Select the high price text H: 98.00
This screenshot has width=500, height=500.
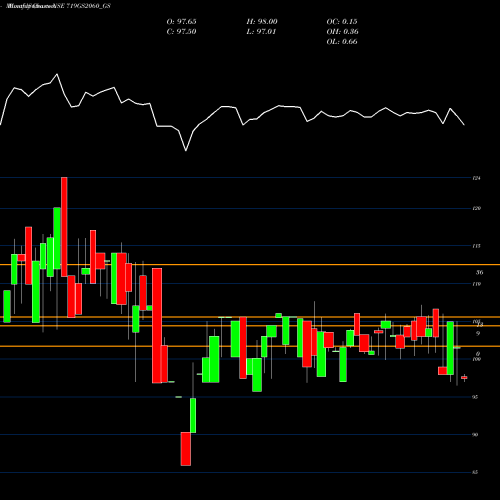pyautogui.click(x=262, y=22)
